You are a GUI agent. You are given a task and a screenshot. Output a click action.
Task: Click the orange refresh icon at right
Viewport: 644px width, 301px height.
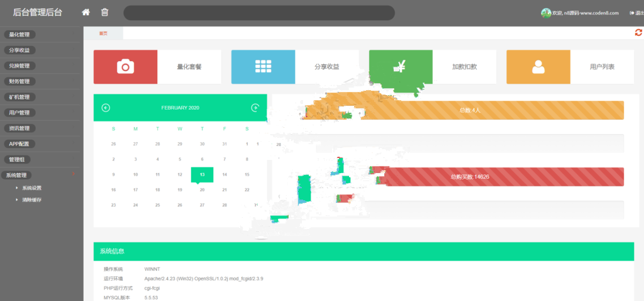(x=638, y=33)
